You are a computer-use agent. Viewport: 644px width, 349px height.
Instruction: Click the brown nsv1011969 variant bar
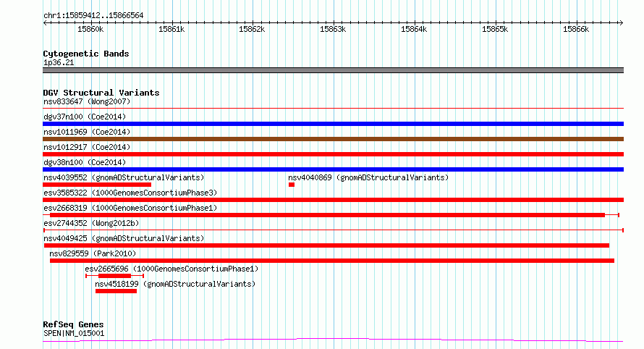333,139
